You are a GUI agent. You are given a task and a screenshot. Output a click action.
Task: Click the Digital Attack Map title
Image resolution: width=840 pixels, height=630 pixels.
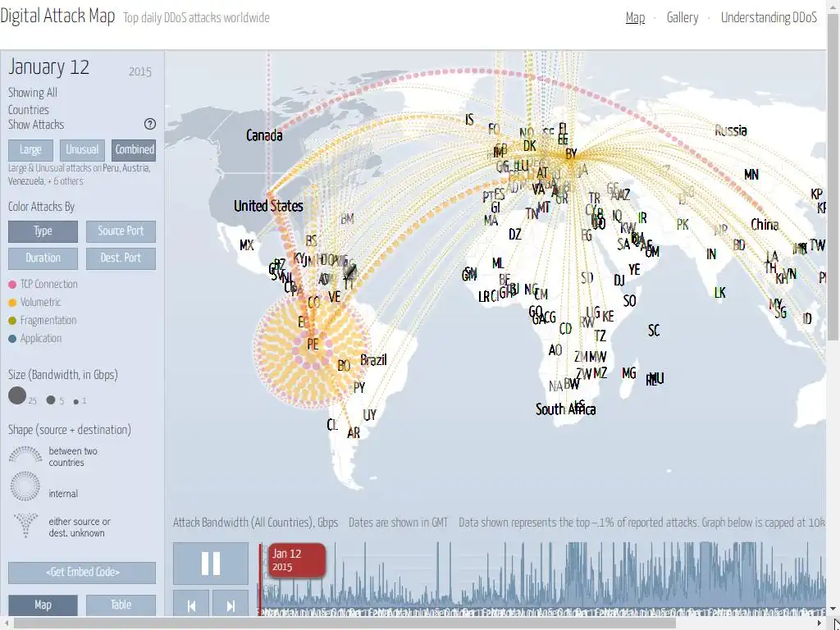click(57, 16)
